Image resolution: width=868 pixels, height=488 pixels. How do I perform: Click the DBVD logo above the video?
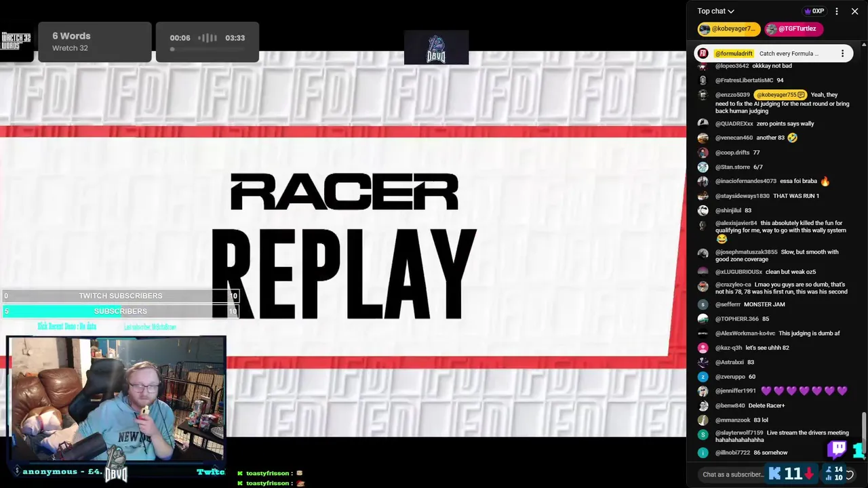(x=436, y=47)
